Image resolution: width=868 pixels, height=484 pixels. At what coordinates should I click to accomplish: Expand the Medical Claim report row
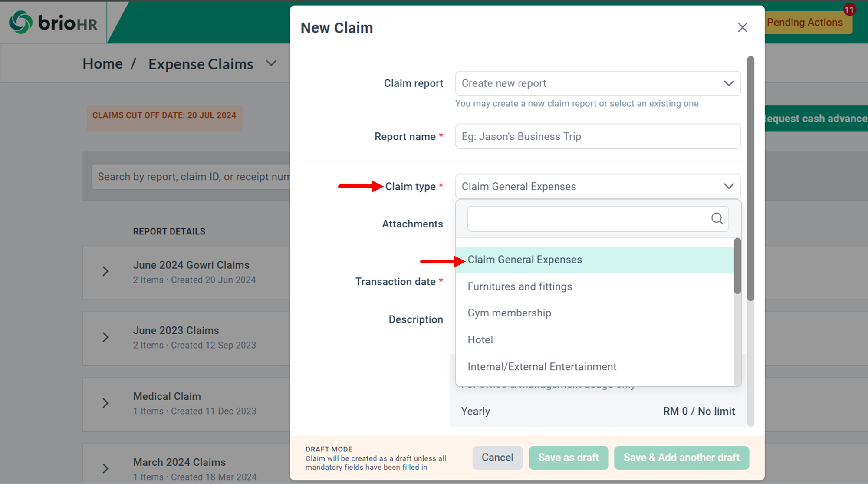(x=105, y=403)
